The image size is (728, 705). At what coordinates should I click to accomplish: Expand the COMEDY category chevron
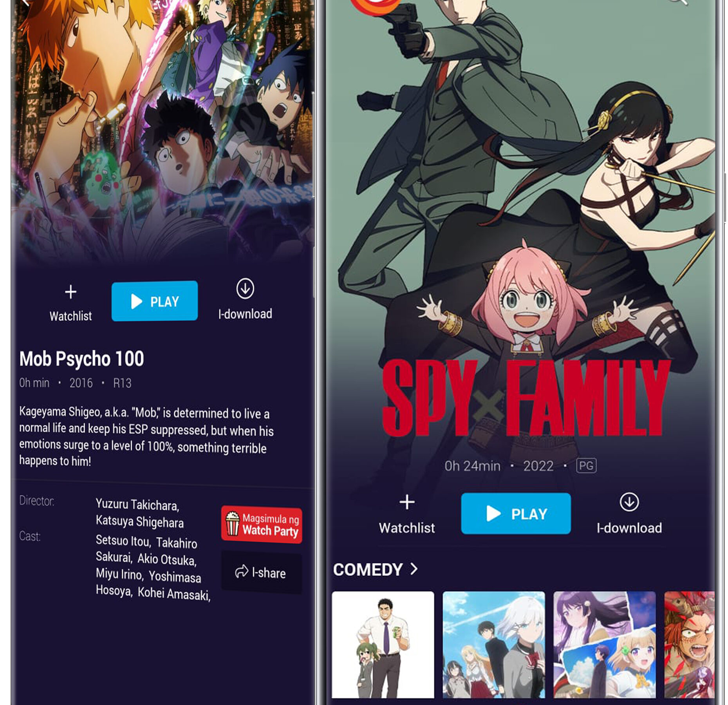(x=414, y=568)
